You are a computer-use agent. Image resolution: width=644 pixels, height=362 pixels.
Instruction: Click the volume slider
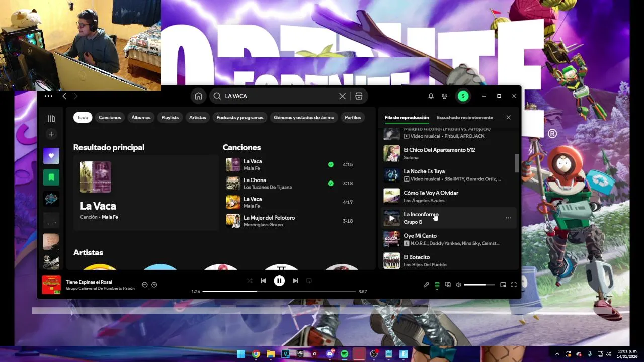coord(479,285)
